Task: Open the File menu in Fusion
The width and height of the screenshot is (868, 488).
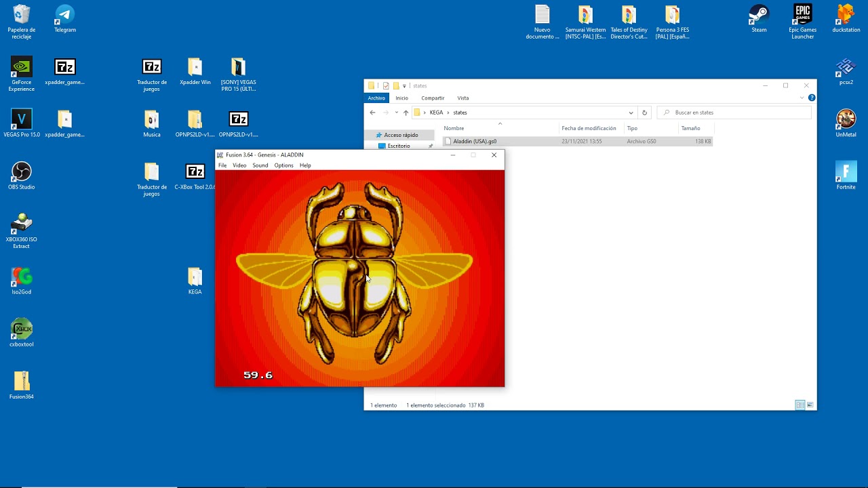Action: tap(222, 165)
